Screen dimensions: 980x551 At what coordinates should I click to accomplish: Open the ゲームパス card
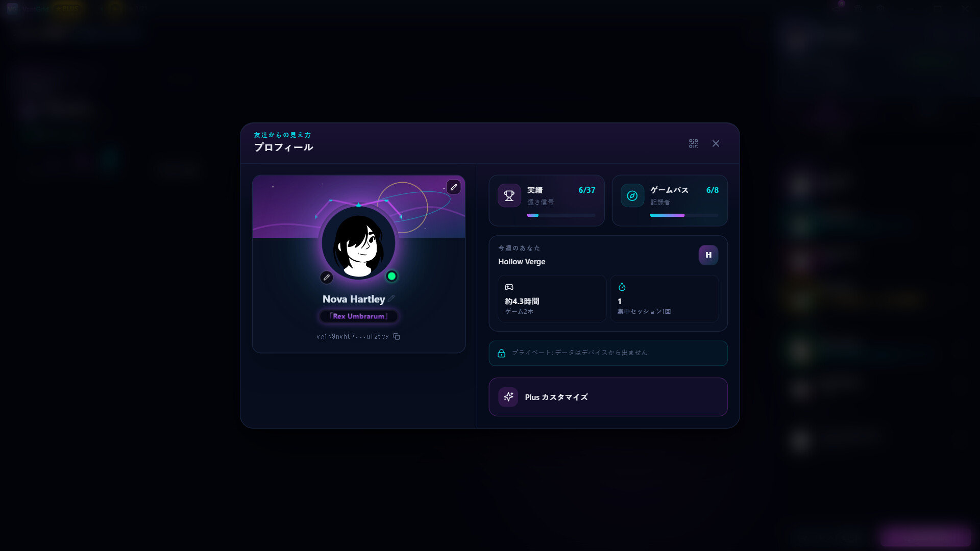click(670, 201)
